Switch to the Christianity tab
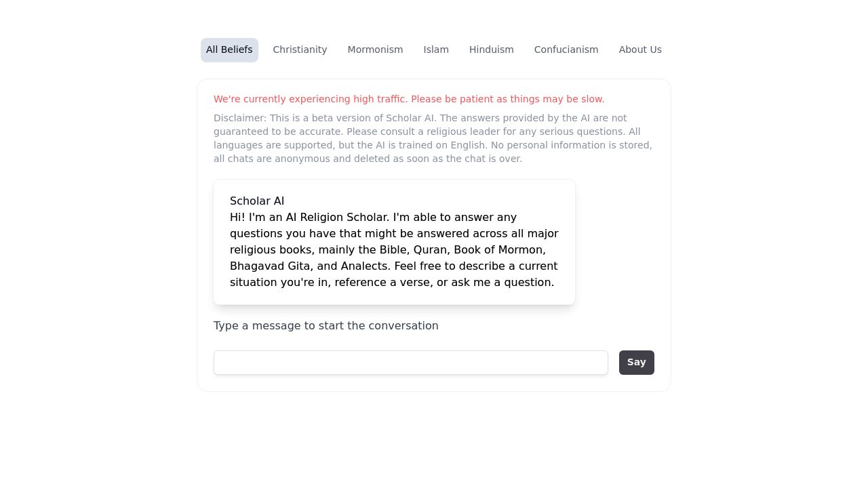Viewport: 868px width, 488px height. [x=300, y=50]
